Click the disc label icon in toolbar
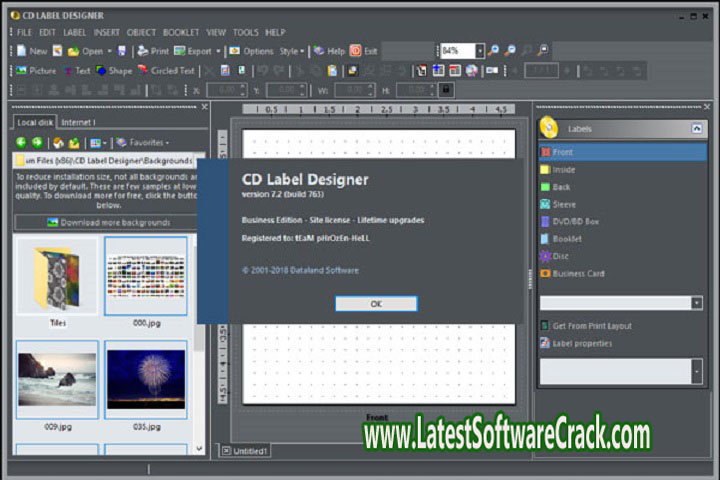 [x=472, y=71]
